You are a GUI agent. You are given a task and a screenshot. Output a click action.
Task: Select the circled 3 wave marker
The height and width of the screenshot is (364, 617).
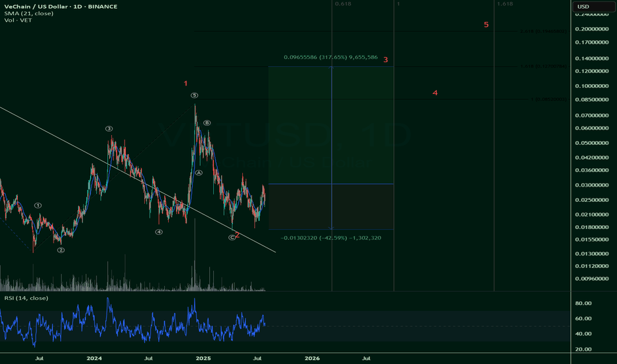pyautogui.click(x=109, y=128)
